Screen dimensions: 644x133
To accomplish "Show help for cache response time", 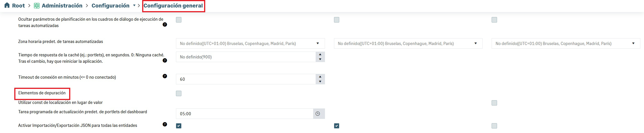I will 165,60.
